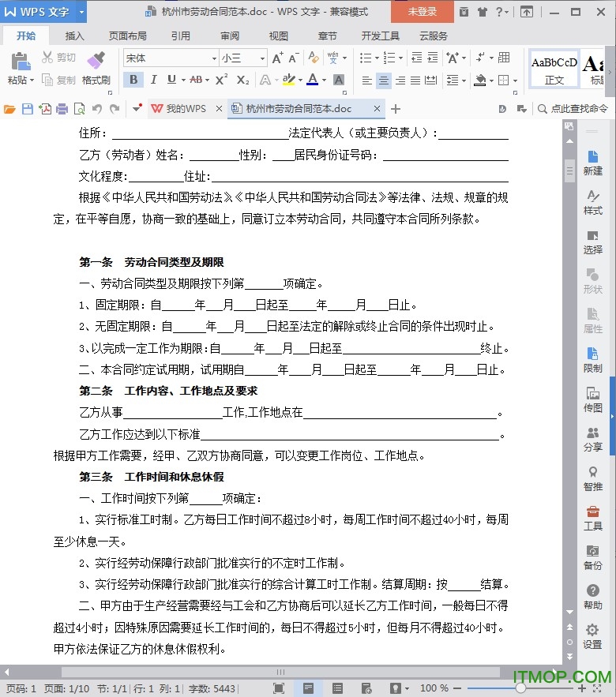Click the clear formatting eraser icon
Image resolution: width=616 pixels, height=697 pixels.
pos(314,58)
